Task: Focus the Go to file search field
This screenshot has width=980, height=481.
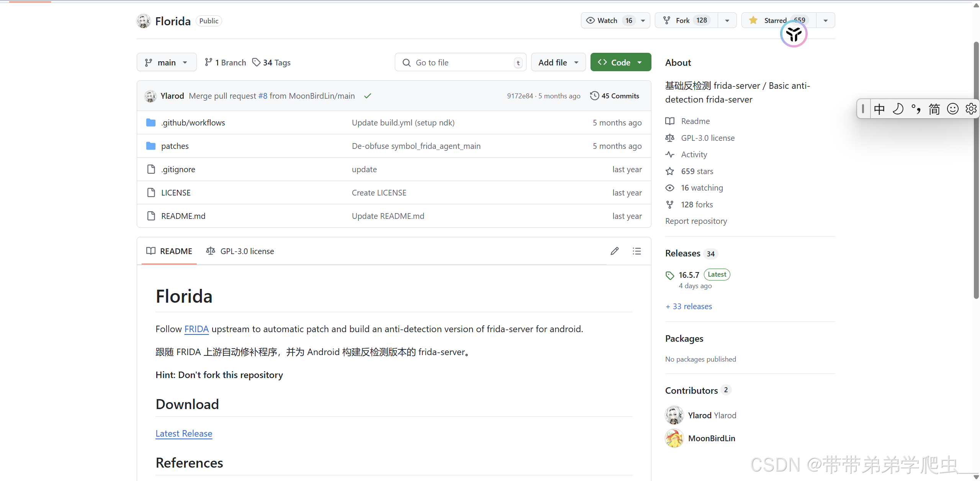Action: coord(460,62)
